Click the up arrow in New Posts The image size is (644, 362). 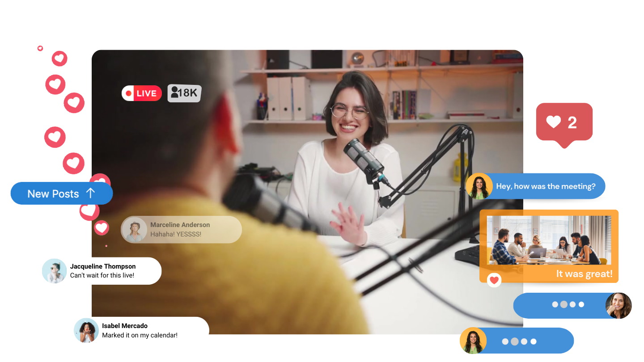[x=91, y=194]
